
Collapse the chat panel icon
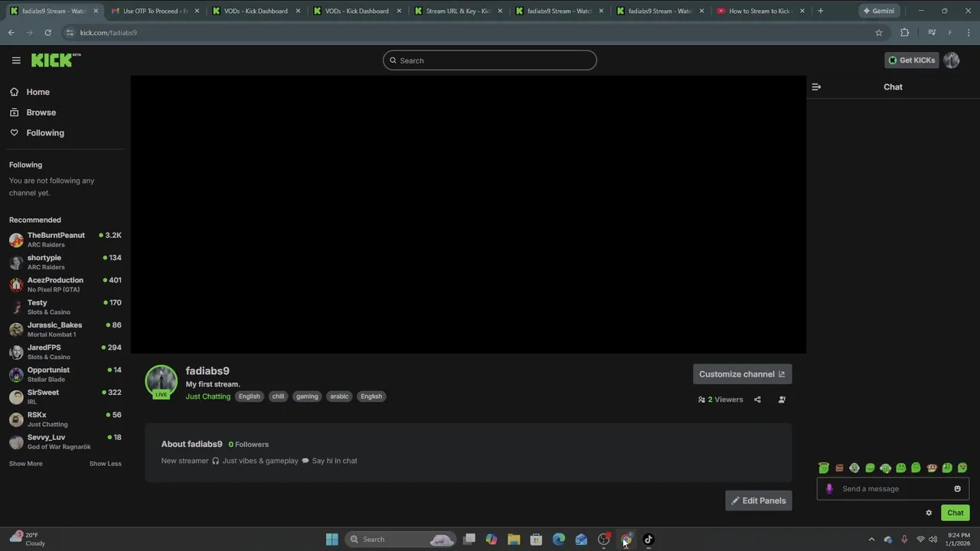[816, 87]
